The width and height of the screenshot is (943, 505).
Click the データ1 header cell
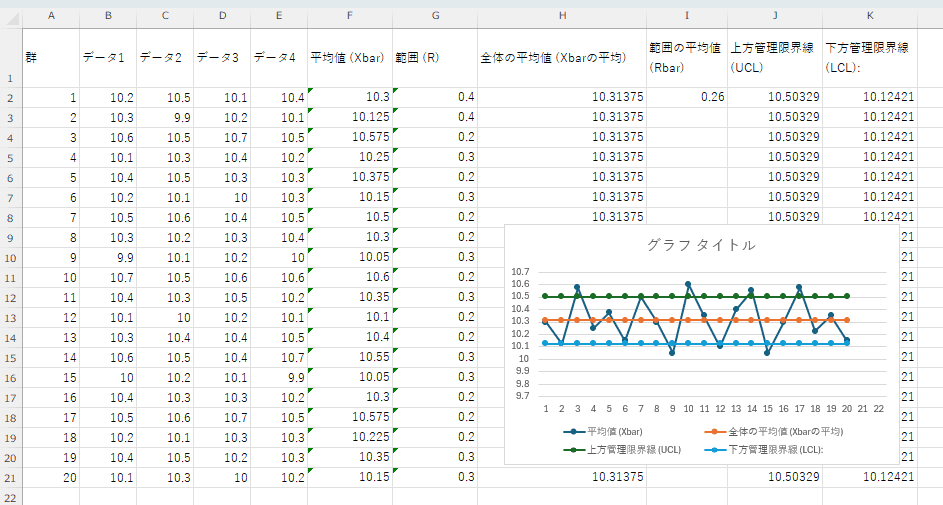pyautogui.click(x=108, y=58)
